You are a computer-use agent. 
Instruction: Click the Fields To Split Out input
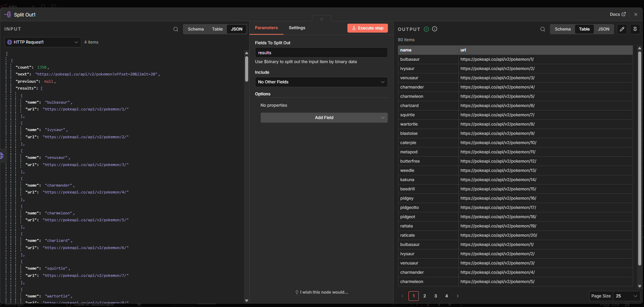click(x=321, y=53)
